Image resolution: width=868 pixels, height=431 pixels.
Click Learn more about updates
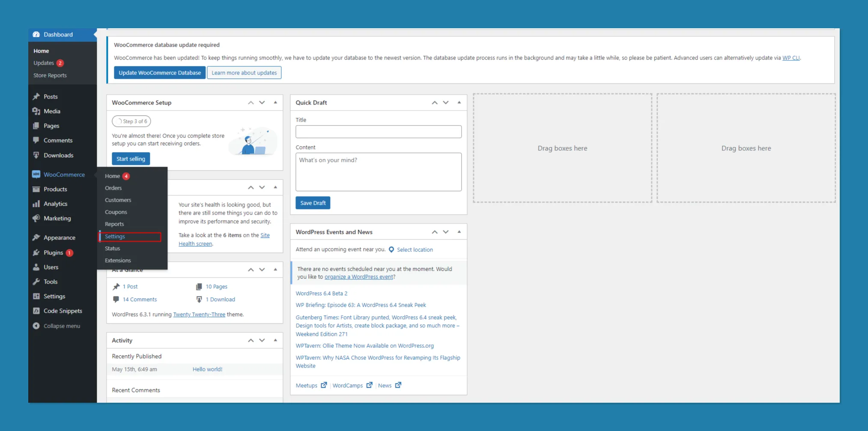tap(244, 73)
